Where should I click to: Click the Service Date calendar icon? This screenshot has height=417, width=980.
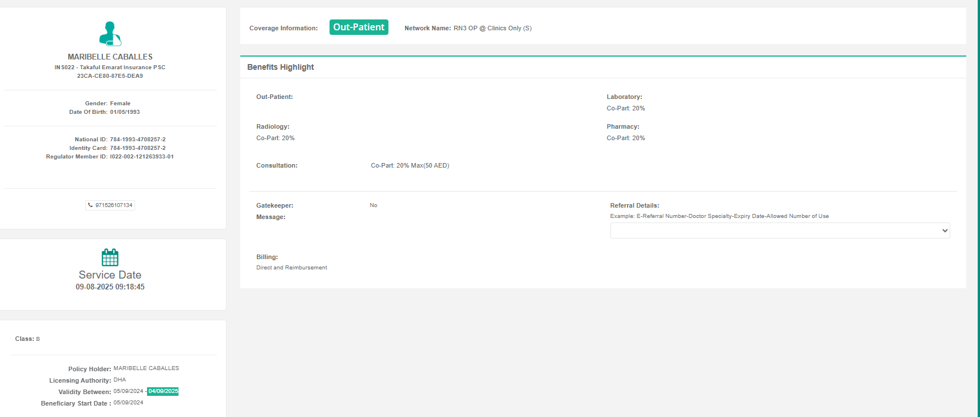(110, 257)
